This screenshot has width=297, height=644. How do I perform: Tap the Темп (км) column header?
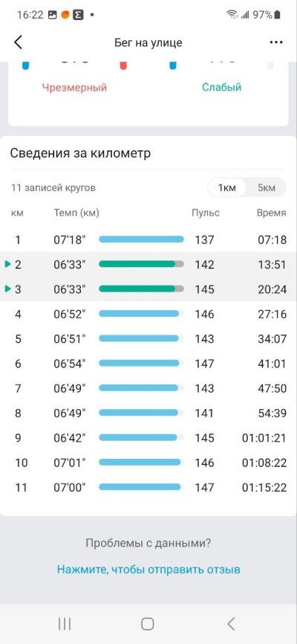76,213
